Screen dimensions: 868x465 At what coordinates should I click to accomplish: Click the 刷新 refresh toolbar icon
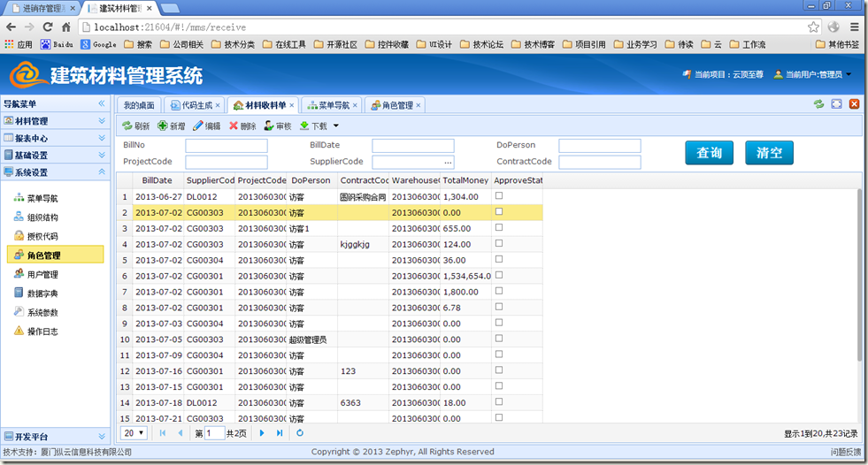127,126
